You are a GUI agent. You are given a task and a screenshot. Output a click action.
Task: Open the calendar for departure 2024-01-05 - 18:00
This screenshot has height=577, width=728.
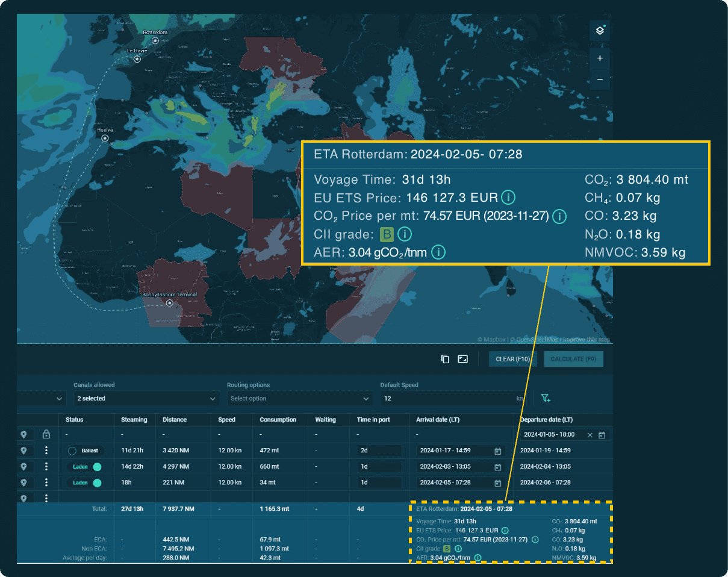tap(602, 435)
